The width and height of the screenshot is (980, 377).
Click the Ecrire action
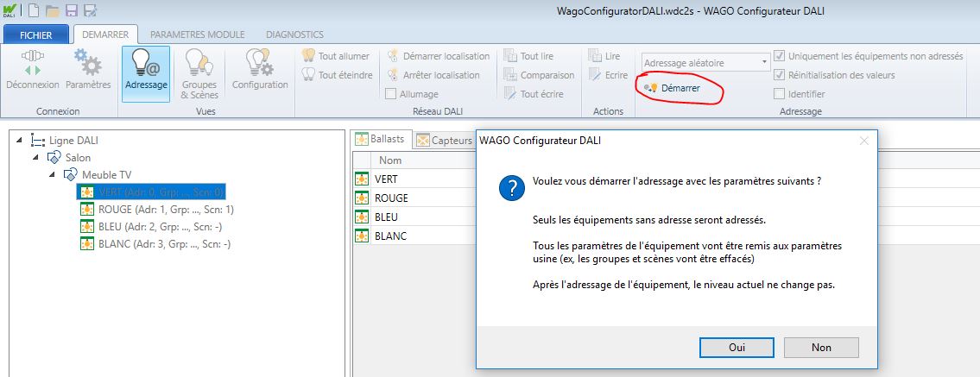pos(608,75)
